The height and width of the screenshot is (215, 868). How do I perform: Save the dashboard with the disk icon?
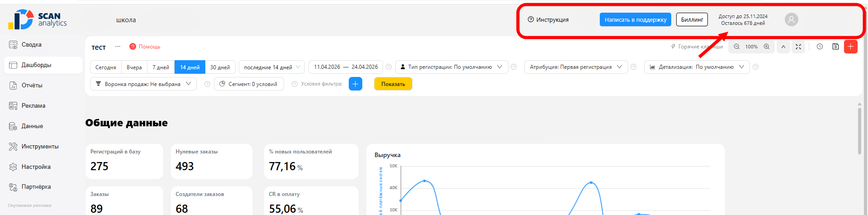[x=835, y=47]
